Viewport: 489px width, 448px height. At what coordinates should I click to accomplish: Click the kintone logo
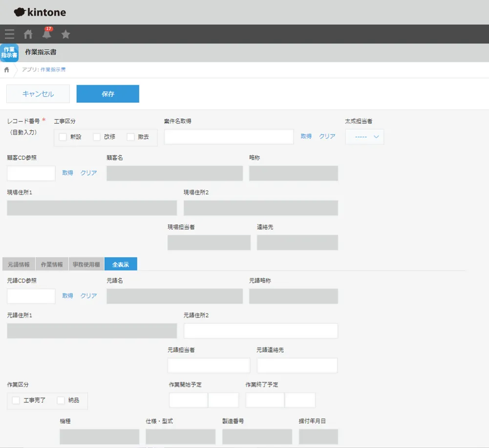pos(40,12)
